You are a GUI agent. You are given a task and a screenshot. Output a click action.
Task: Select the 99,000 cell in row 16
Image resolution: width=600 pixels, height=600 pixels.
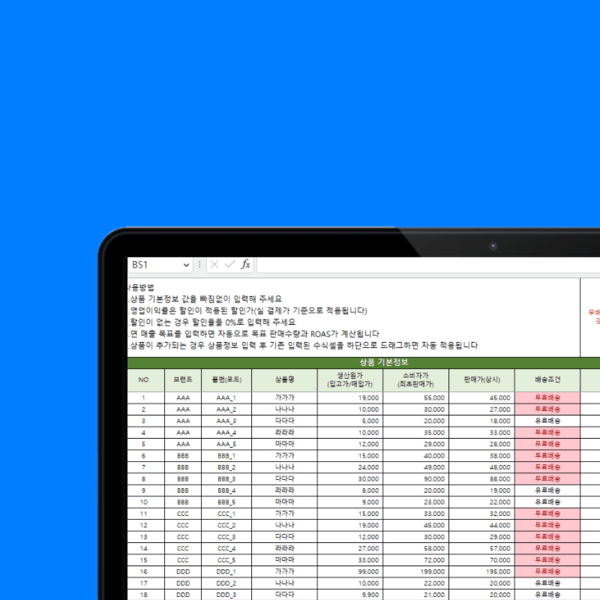[350, 572]
